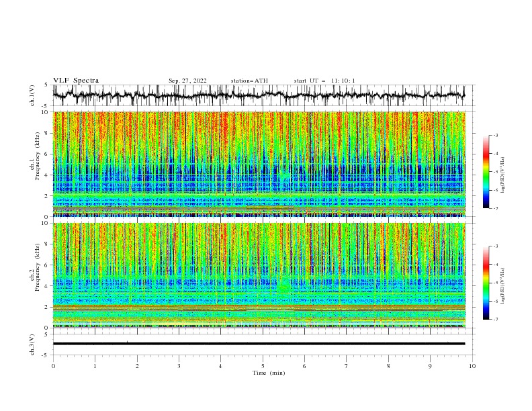
Task: Click the "-3" tick on ch.2 colorbar
Action: click(x=495, y=246)
